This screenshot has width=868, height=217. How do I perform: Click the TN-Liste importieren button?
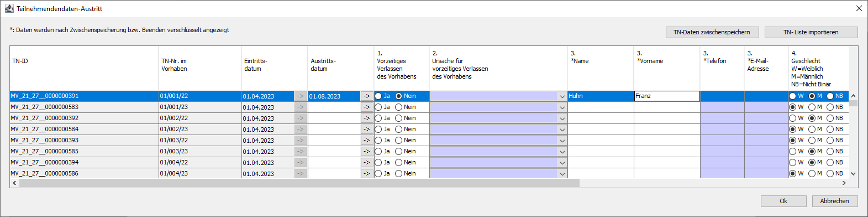[x=811, y=32]
